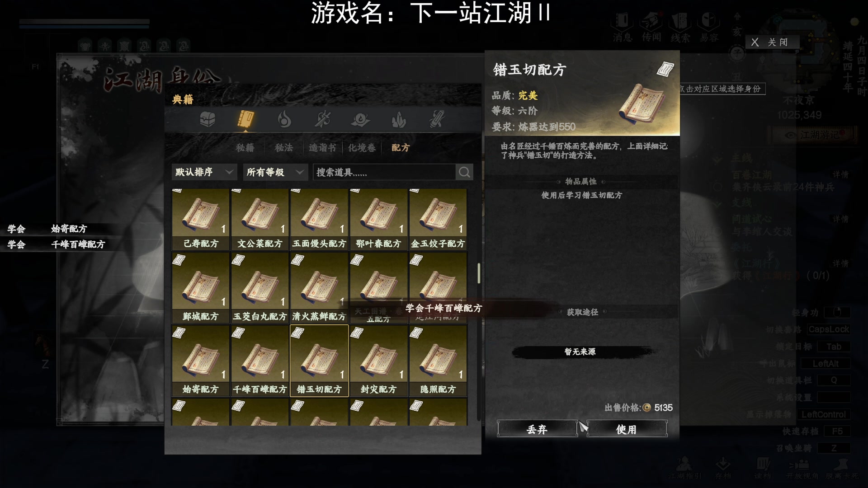
Task: Select the 己寿配方 recipe scroll
Action: pyautogui.click(x=201, y=220)
